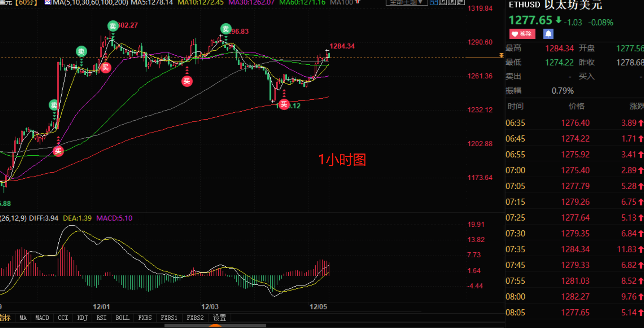
Task: Click the red plus icon after MA100
Action: tap(358, 2)
